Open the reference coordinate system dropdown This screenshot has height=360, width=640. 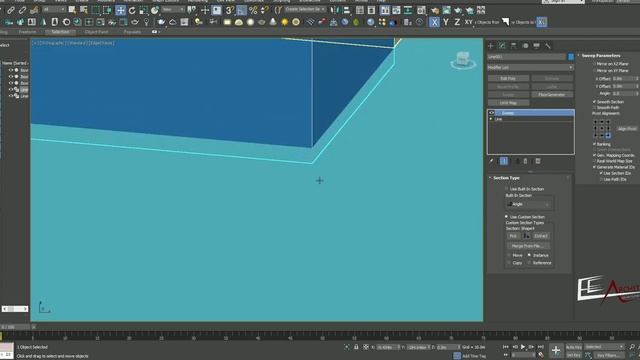173,9
